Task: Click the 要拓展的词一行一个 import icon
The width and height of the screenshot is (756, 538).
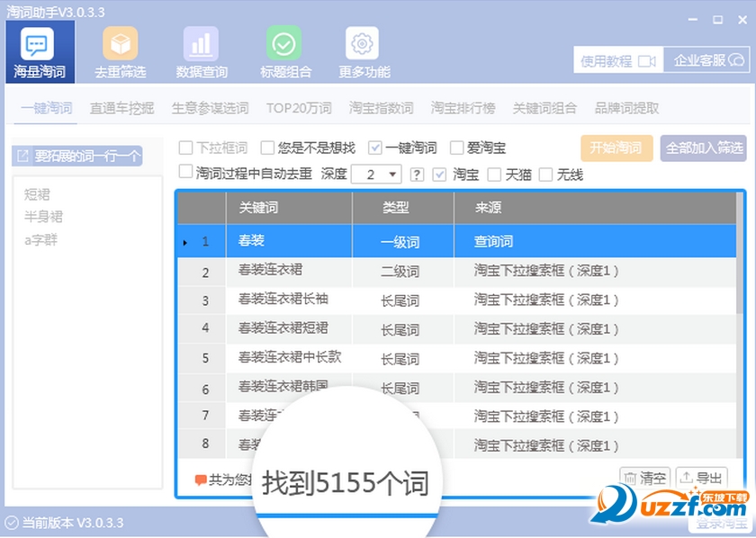Action: pos(22,156)
